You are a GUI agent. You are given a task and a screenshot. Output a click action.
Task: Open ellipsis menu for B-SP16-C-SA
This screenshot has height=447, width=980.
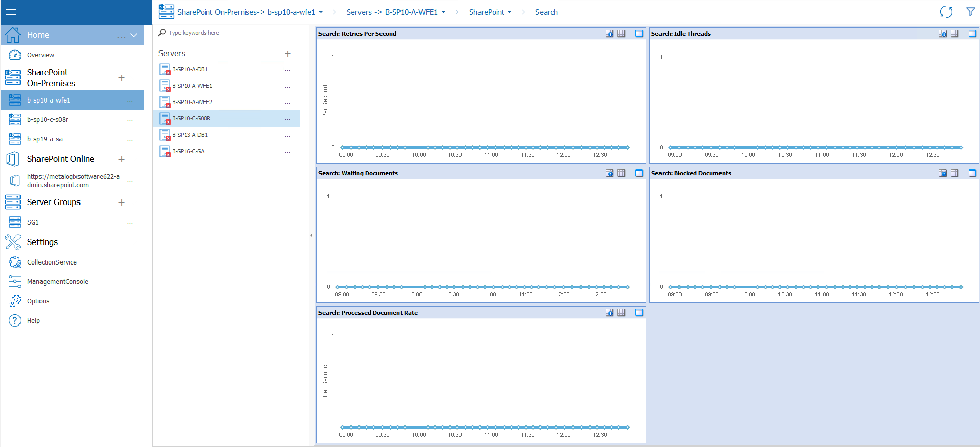tap(288, 153)
